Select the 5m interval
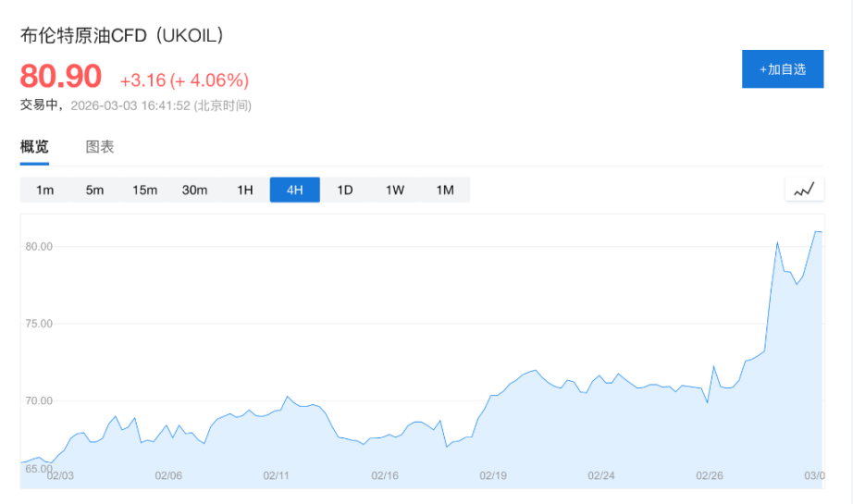Viewport: 853px width, 504px height. click(95, 191)
